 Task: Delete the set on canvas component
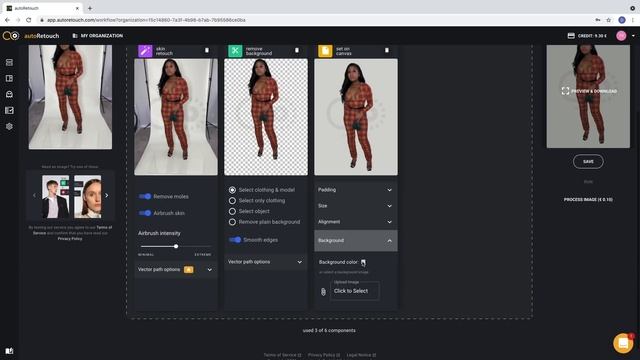(x=387, y=50)
